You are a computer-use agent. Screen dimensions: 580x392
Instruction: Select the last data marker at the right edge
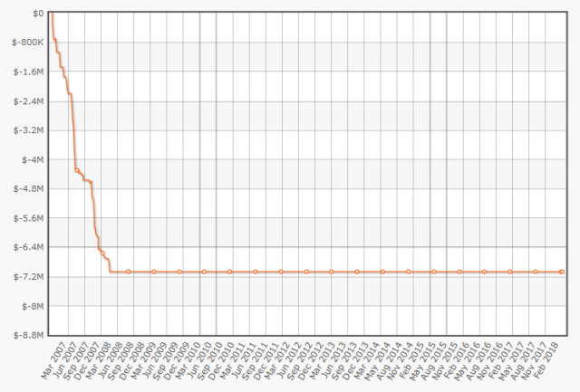[x=562, y=272]
